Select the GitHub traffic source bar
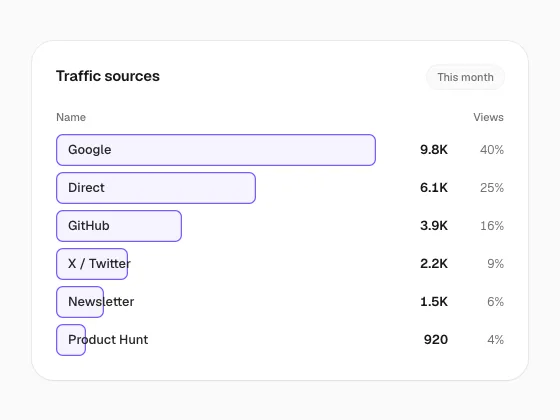The width and height of the screenshot is (560, 420). pos(119,226)
